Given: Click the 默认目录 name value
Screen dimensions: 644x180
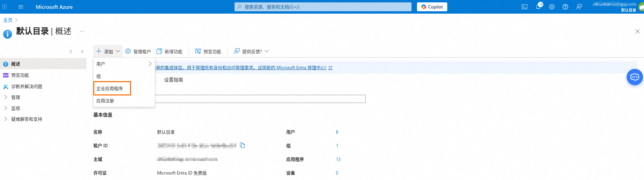Looking at the screenshot, I should (x=166, y=132).
